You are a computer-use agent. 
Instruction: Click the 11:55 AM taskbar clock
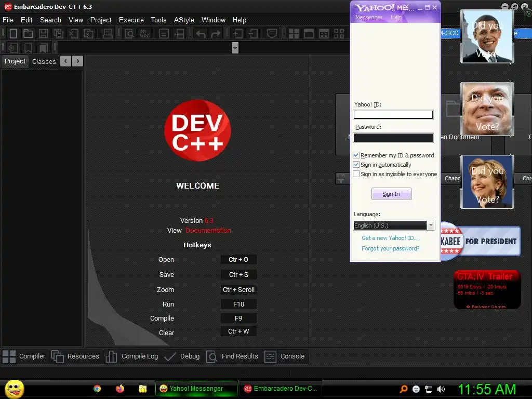coord(487,389)
